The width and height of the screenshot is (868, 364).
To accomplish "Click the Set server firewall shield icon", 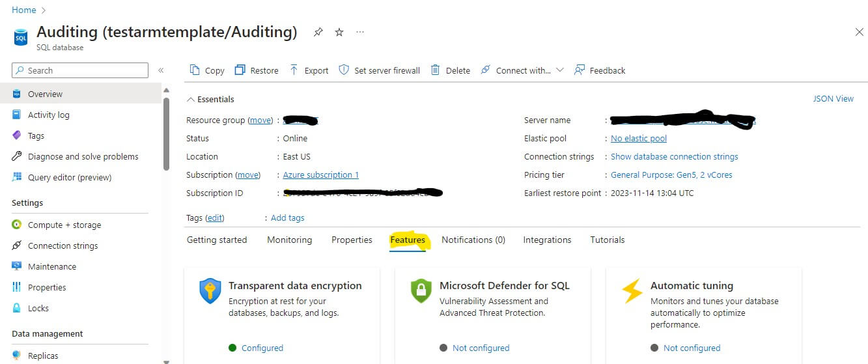I will coord(344,70).
